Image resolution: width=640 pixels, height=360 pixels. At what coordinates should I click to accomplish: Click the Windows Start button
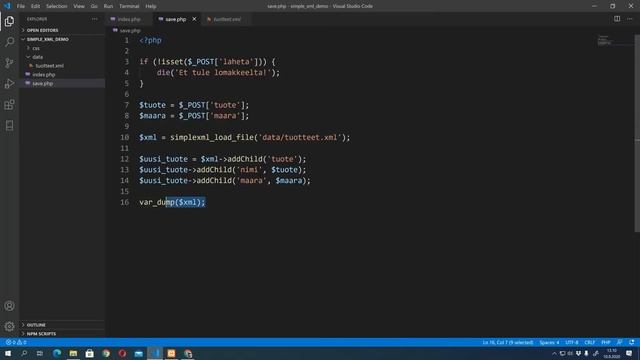coord(8,353)
